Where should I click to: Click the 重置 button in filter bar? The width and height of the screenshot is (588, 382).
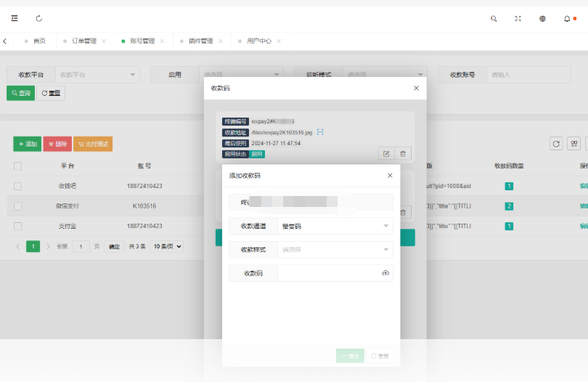point(51,93)
